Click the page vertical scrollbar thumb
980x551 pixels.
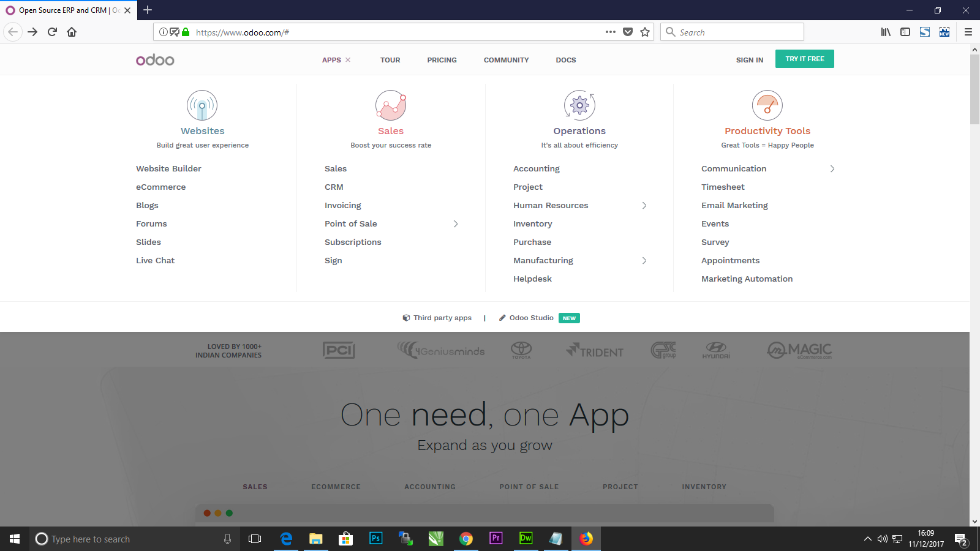coord(974,89)
